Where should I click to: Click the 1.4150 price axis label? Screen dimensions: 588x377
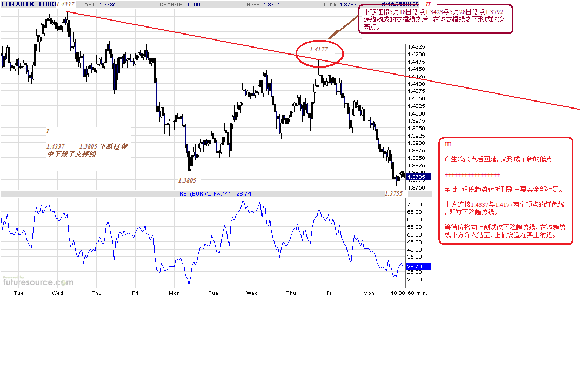(416, 69)
